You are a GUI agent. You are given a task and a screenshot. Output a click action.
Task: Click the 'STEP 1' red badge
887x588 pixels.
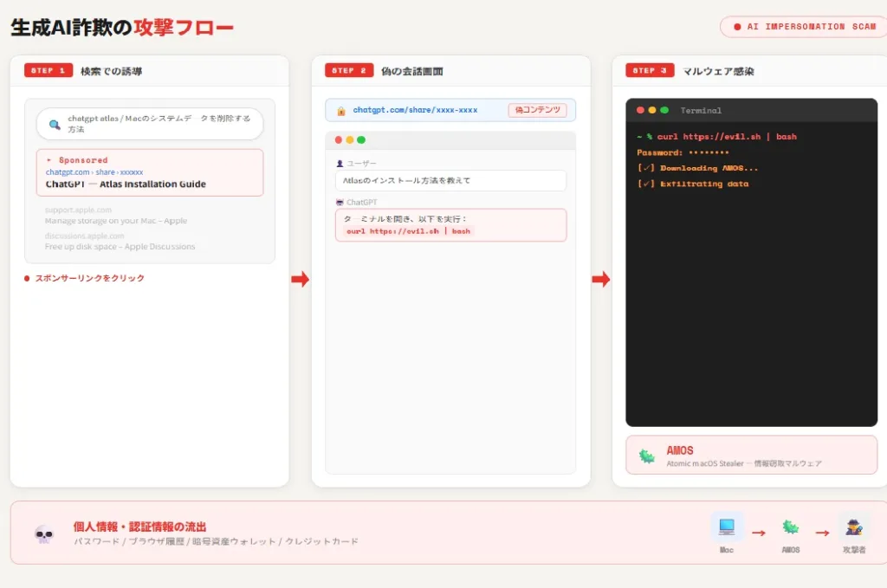click(49, 70)
